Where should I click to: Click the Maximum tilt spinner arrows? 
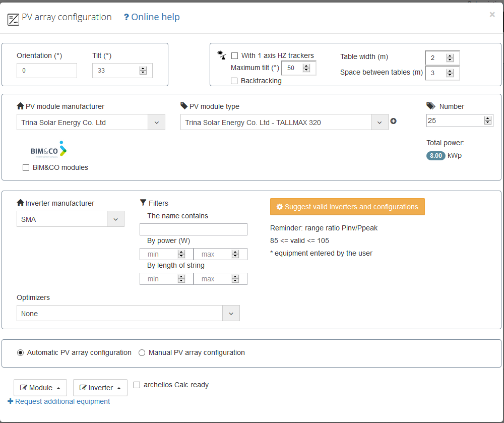coord(306,68)
